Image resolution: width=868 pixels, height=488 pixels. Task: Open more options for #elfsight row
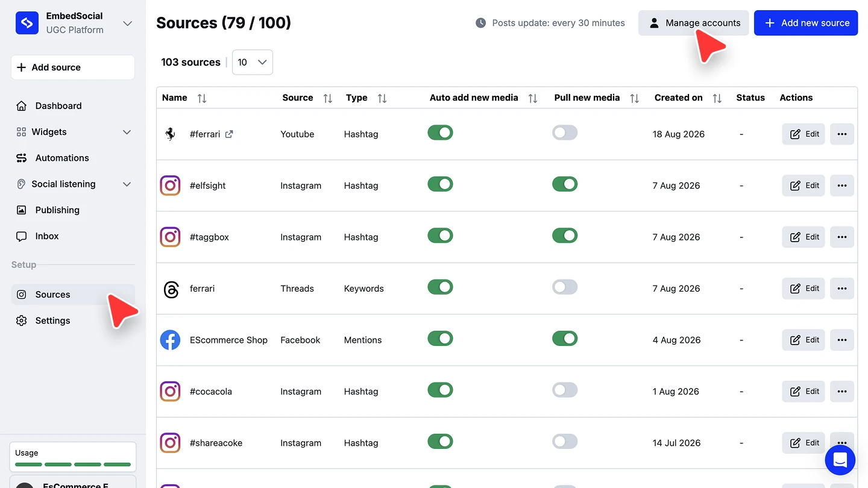coord(842,186)
